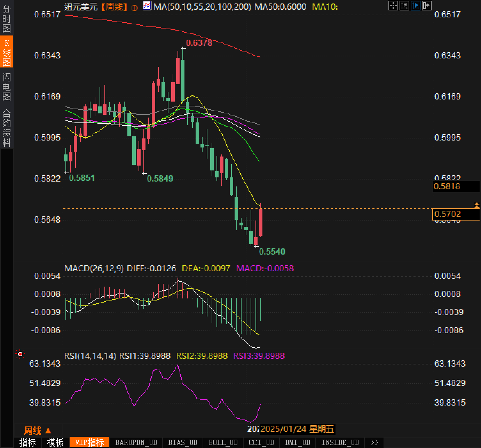Expand more indicator tabs with >> arrow
Image resolution: width=481 pixels, height=448 pixels.
coord(374,442)
